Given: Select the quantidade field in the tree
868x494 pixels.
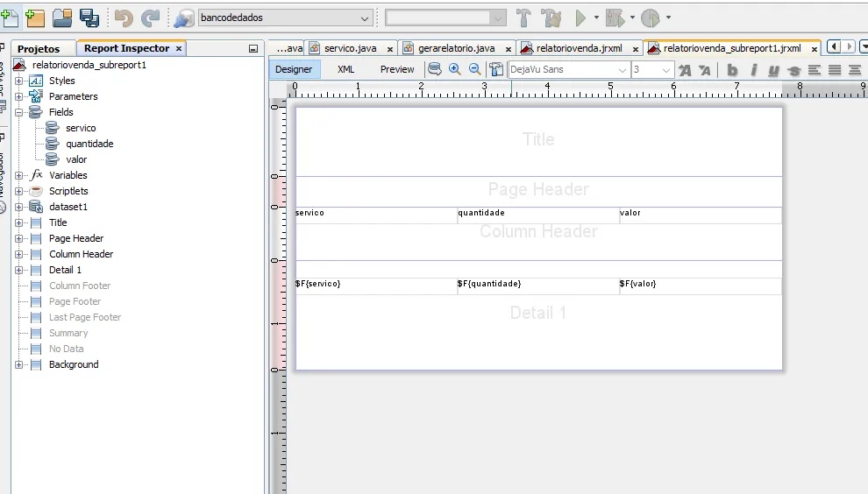Looking at the screenshot, I should point(89,144).
